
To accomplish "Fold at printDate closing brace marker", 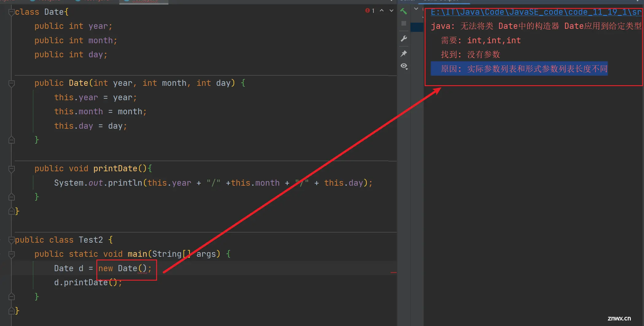I will (x=12, y=197).
